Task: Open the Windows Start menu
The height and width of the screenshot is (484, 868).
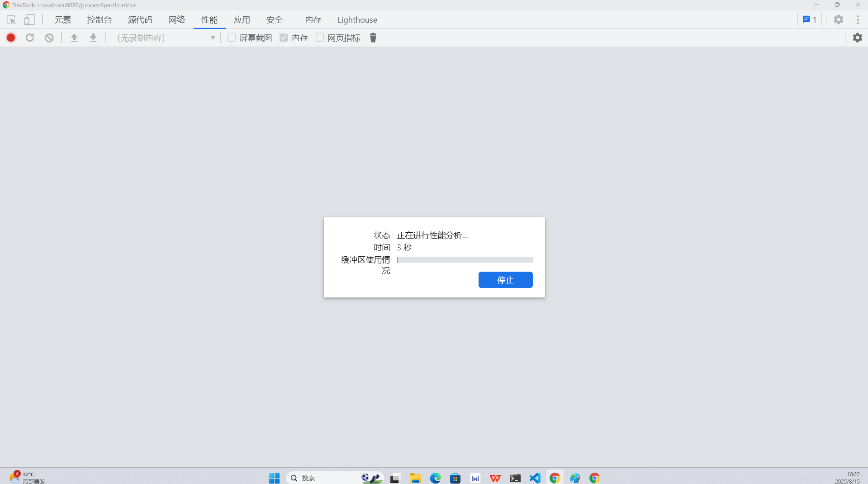Action: 275,478
